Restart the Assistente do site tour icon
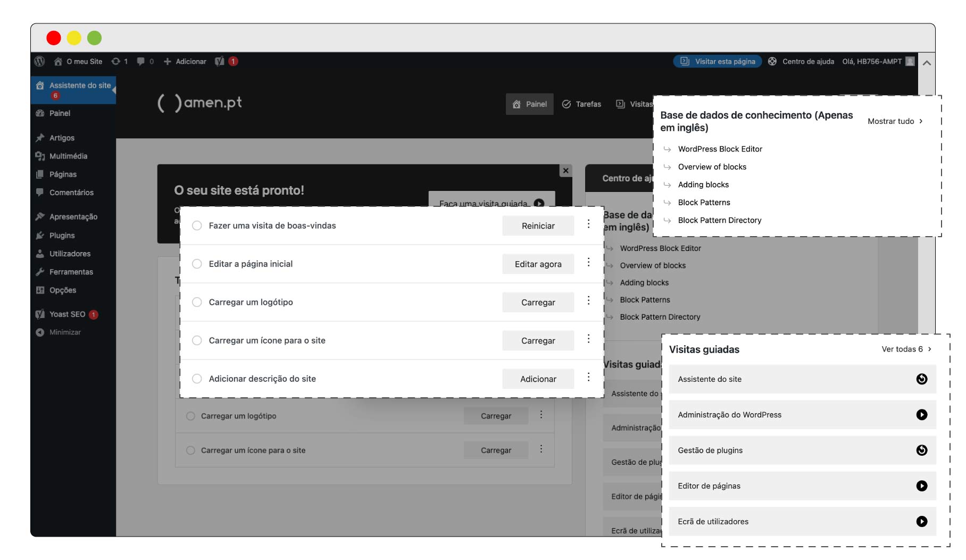 (922, 379)
